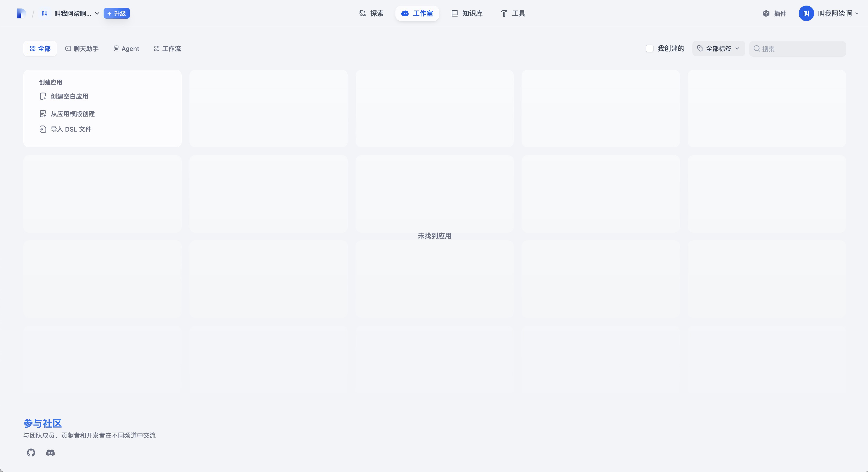Click the 插件 plugins cube icon
This screenshot has height=472, width=868.
tap(766, 14)
